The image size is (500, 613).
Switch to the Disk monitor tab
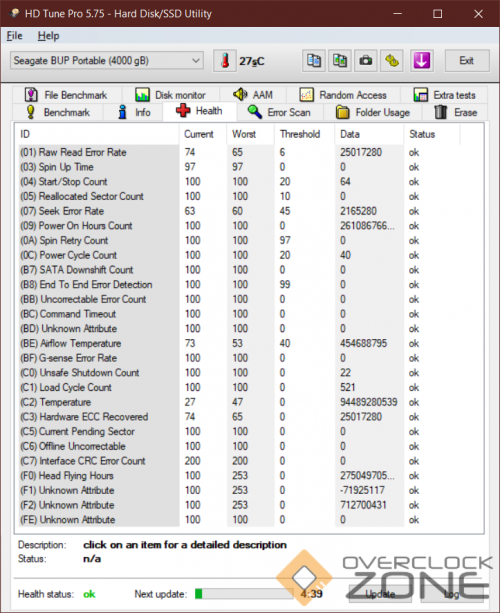click(170, 95)
